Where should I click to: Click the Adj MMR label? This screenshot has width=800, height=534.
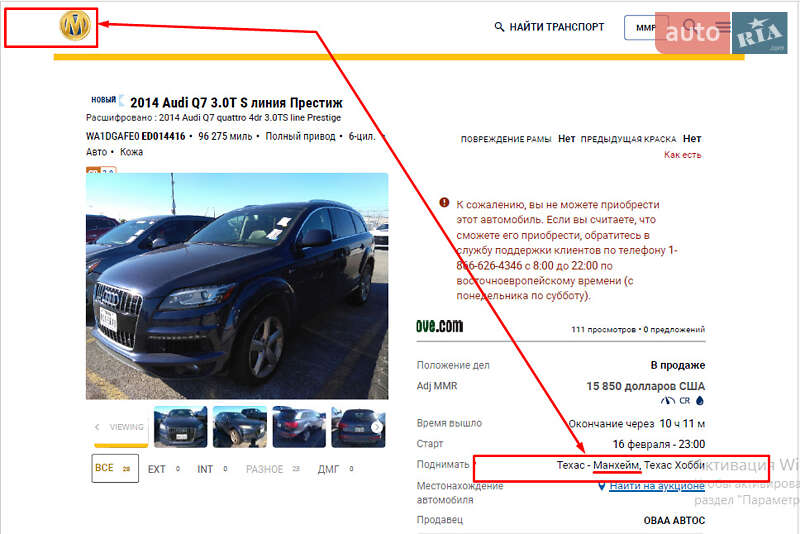437,386
